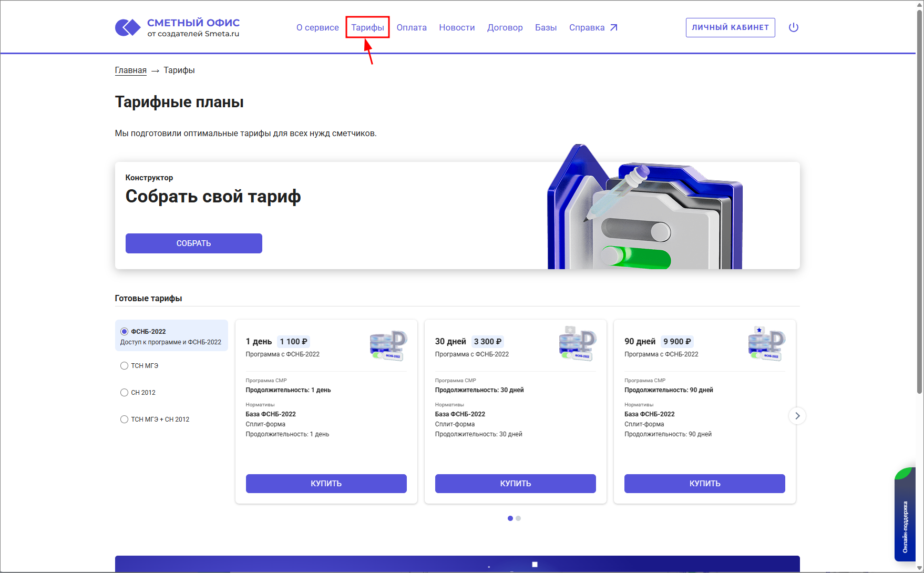
Task: Go to second carousel page dot
Action: click(x=518, y=518)
